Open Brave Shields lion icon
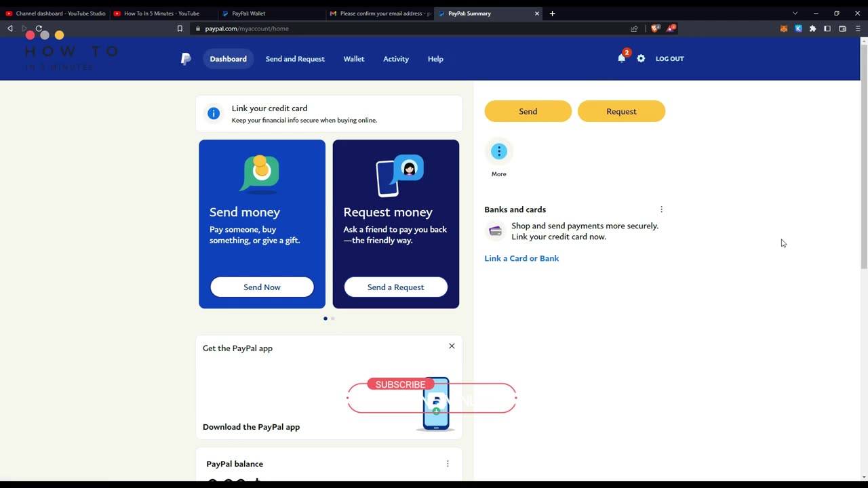 655,28
